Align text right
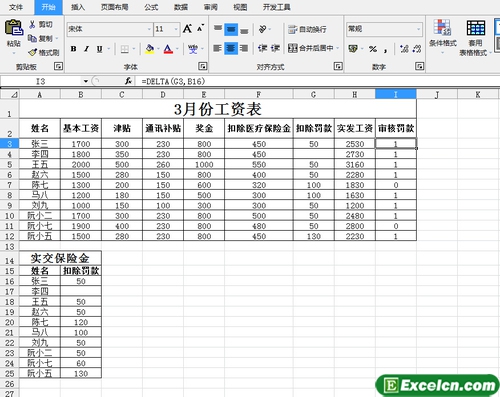Image resolution: width=500 pixels, height=397 pixels. click(x=244, y=48)
